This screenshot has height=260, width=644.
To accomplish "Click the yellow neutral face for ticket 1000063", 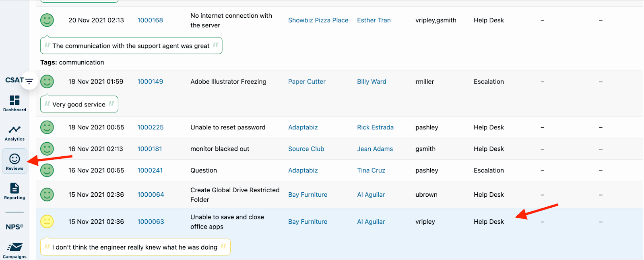I will click(47, 221).
